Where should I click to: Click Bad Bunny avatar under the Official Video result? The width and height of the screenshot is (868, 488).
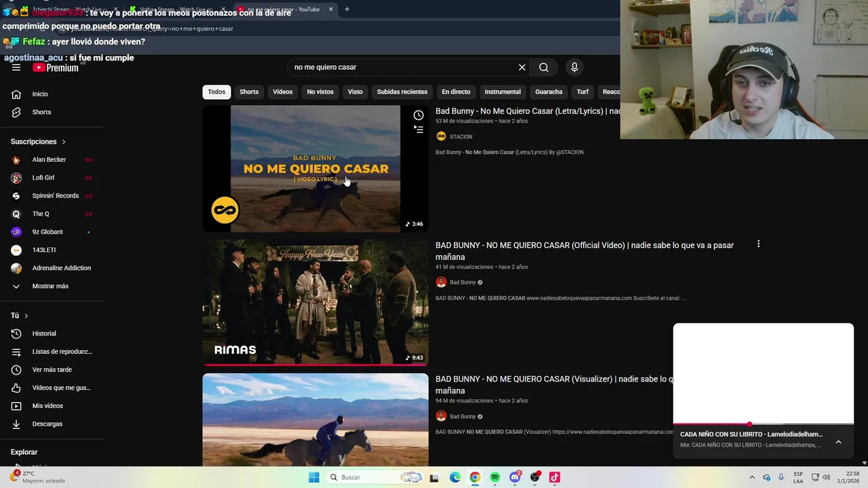(441, 282)
